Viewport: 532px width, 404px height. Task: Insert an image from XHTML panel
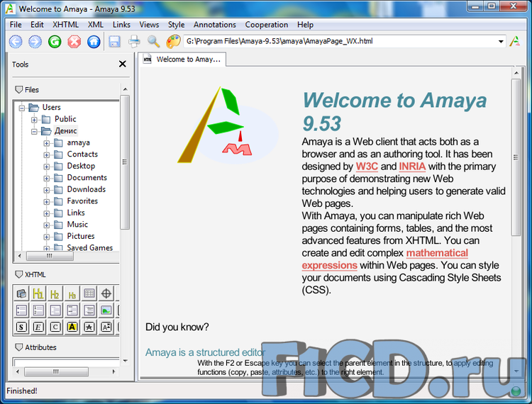(106, 310)
